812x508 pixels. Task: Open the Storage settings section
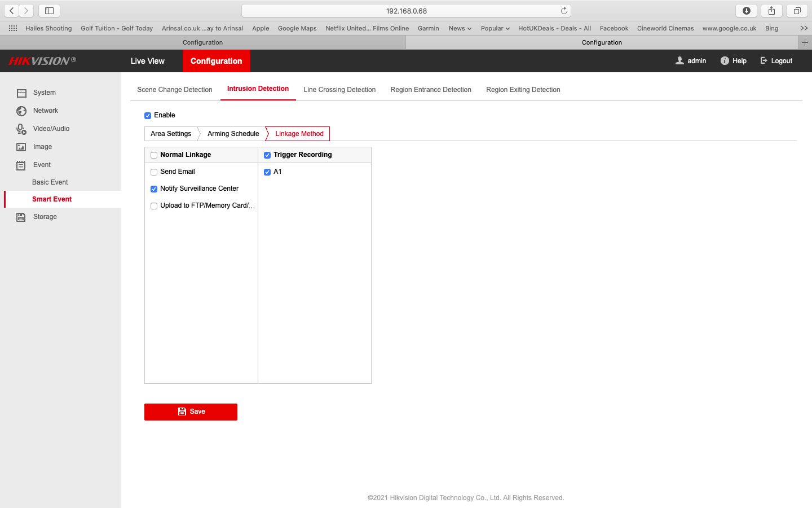(x=45, y=216)
